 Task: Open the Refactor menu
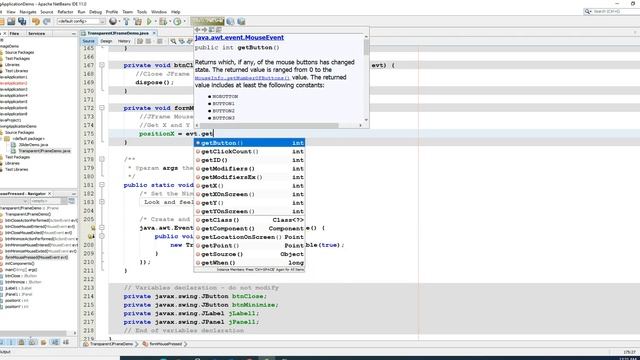point(65,12)
